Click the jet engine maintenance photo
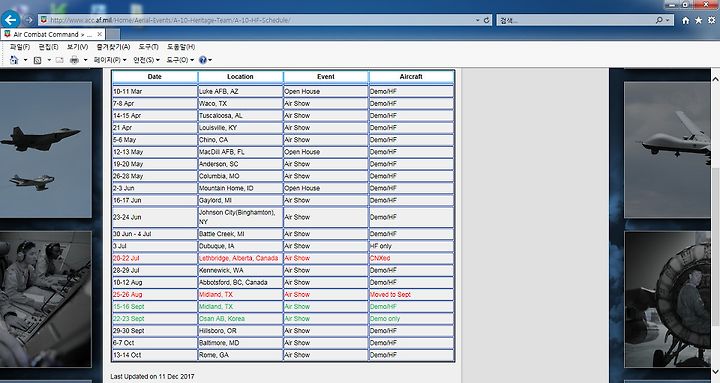 point(667,299)
